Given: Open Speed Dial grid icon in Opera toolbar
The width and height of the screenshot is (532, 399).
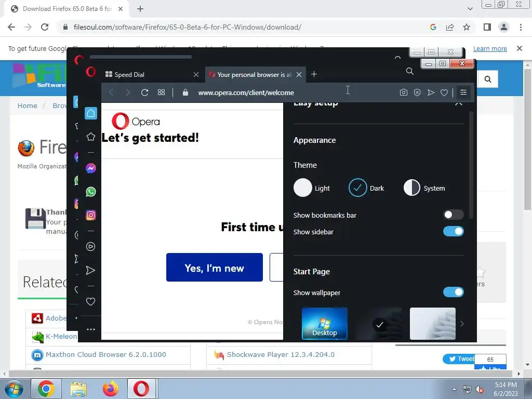Looking at the screenshot, I should tap(161, 92).
